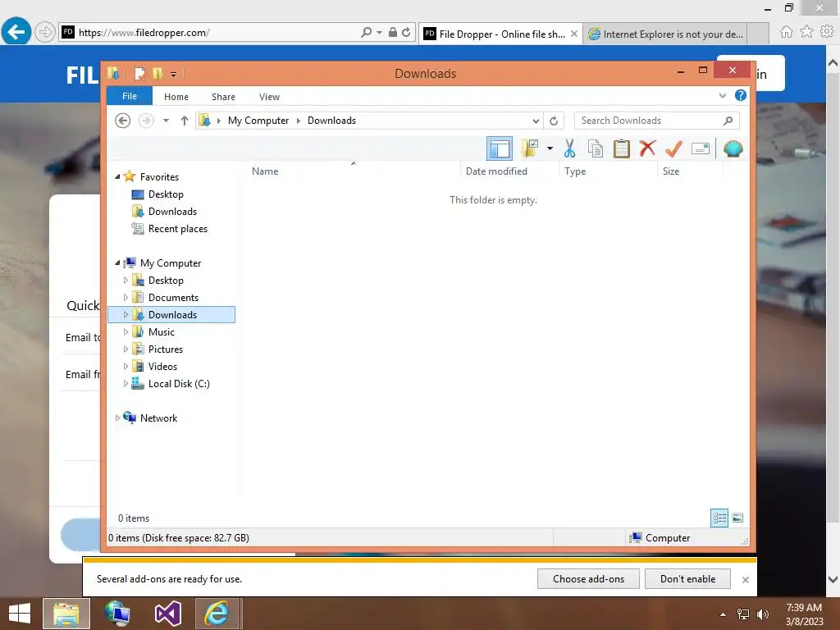
Task: Refresh the Downloads folder view
Action: coord(554,121)
